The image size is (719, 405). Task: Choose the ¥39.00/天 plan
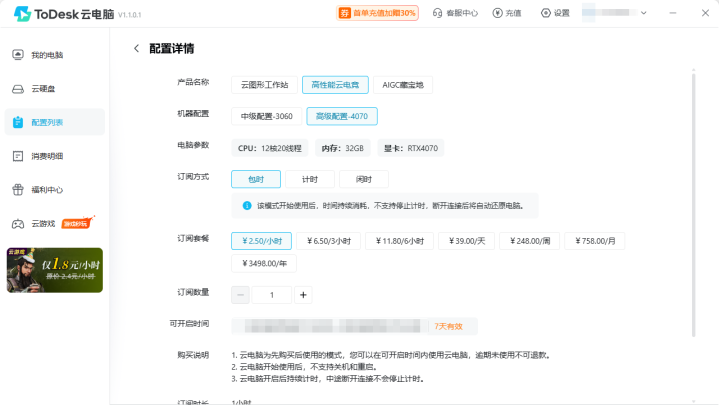[466, 241]
